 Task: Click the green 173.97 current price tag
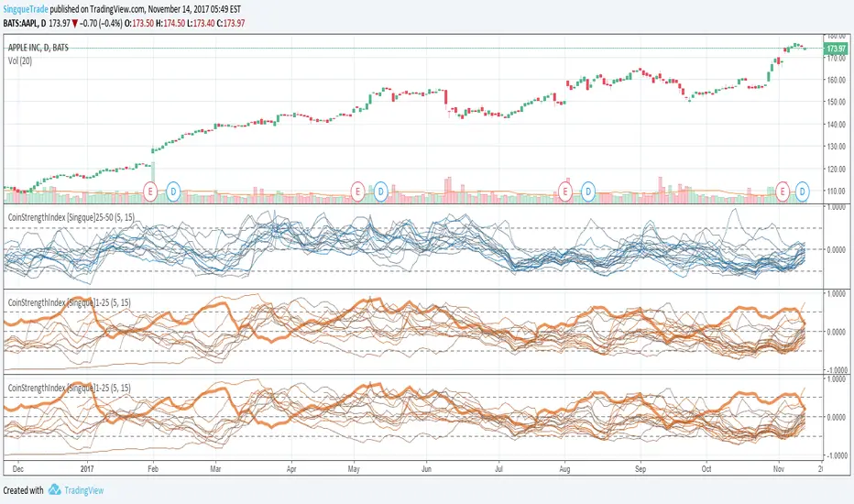tap(836, 49)
